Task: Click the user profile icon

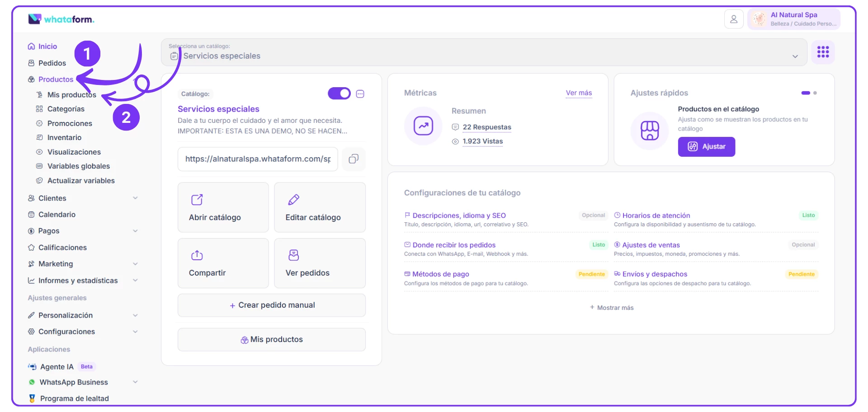Action: pos(733,19)
